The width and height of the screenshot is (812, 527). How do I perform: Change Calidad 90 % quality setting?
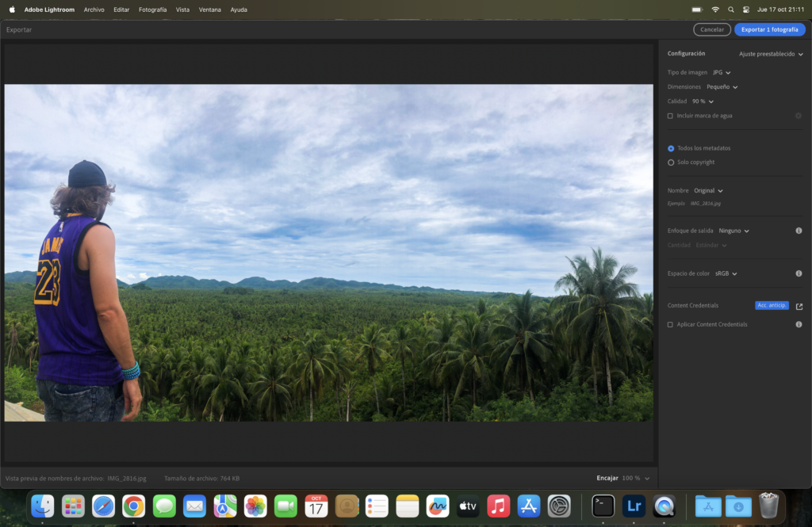click(x=703, y=101)
